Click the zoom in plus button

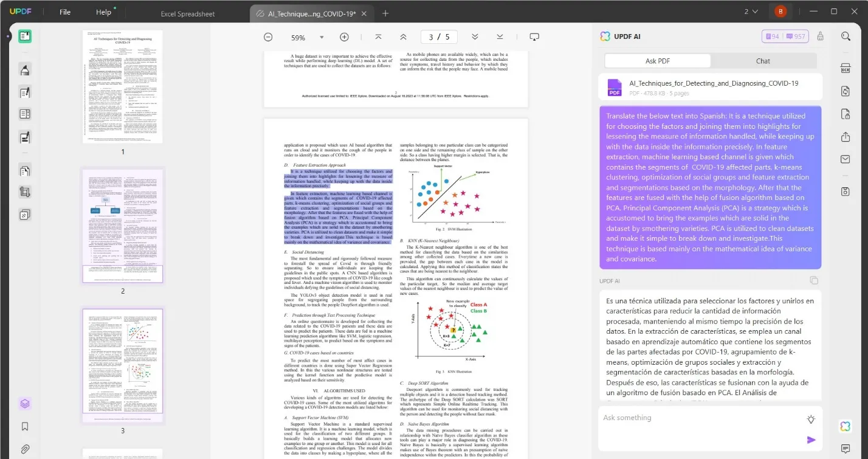(344, 37)
